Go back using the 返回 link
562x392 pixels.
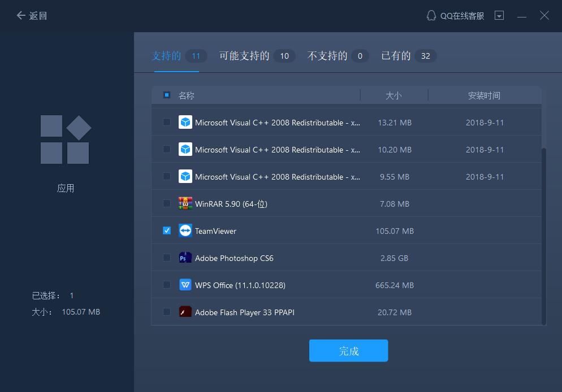32,16
